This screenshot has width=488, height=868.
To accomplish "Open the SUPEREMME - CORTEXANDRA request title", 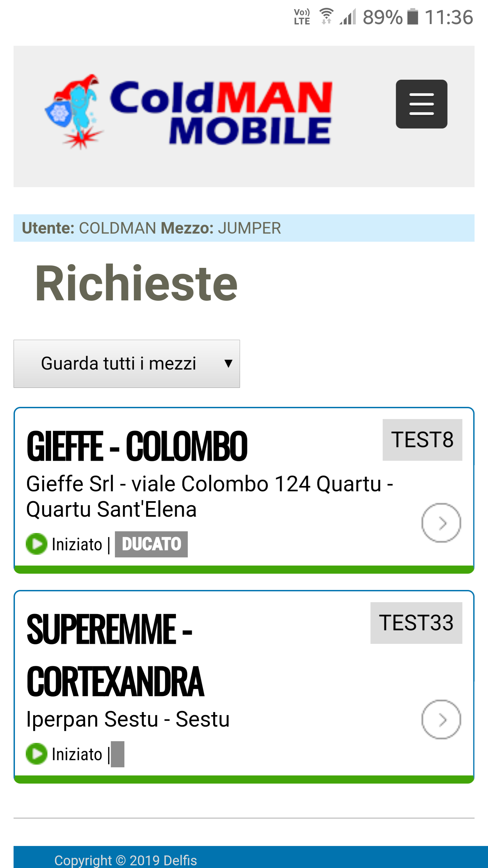I will [115, 655].
